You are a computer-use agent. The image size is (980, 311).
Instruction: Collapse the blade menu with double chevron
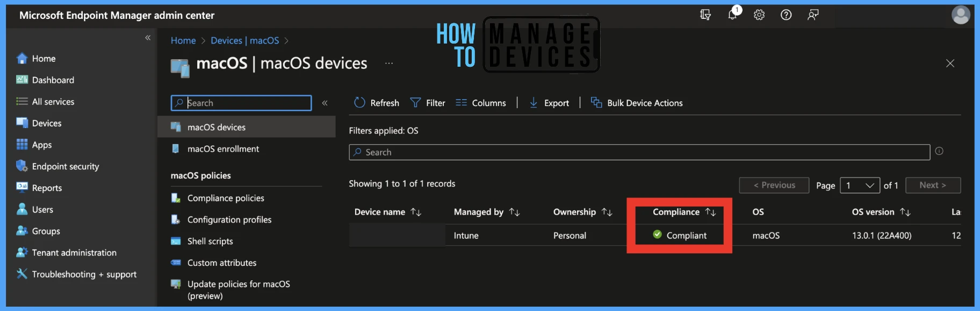point(325,103)
